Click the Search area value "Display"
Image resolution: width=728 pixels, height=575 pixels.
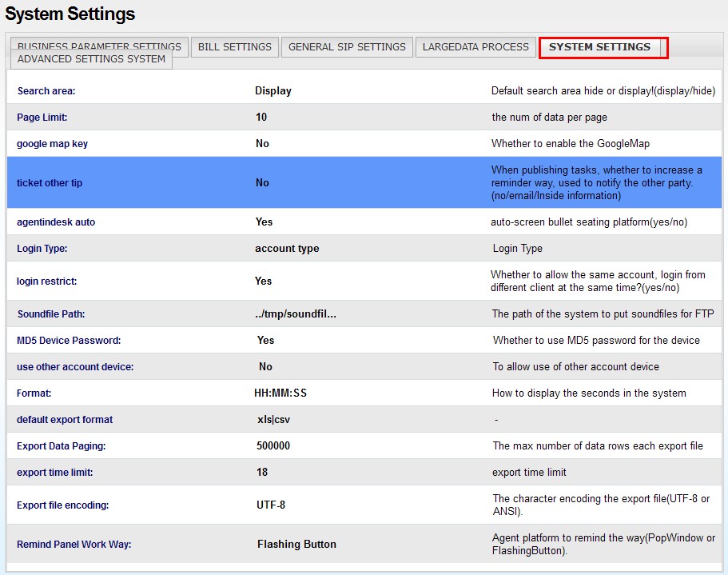coord(273,91)
